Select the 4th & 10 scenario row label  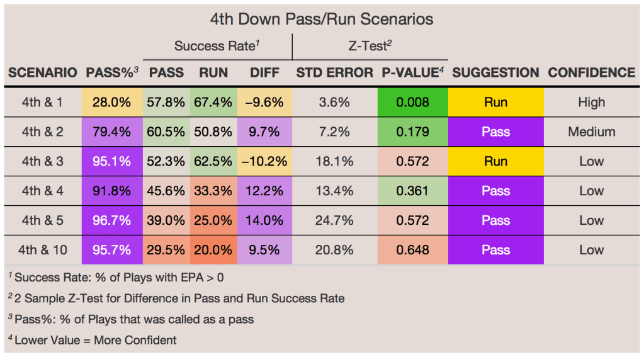pyautogui.click(x=43, y=250)
